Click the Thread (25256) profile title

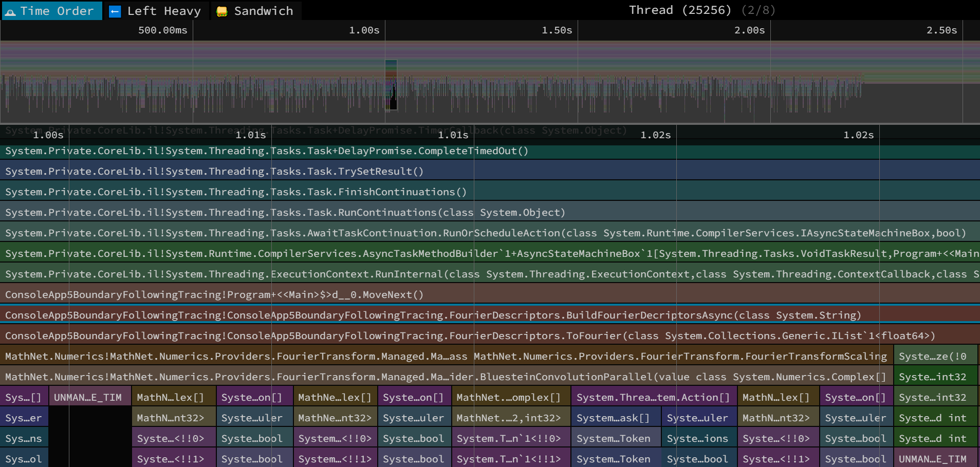680,10
